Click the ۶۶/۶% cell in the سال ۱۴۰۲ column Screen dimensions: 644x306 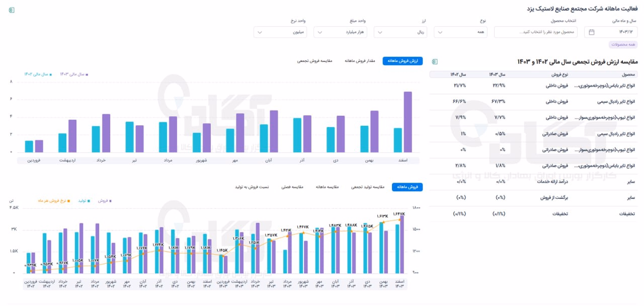coord(460,101)
